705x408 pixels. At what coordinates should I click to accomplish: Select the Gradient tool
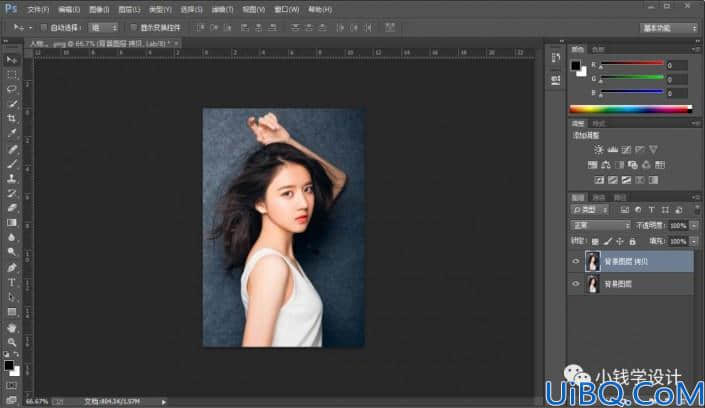[x=12, y=223]
